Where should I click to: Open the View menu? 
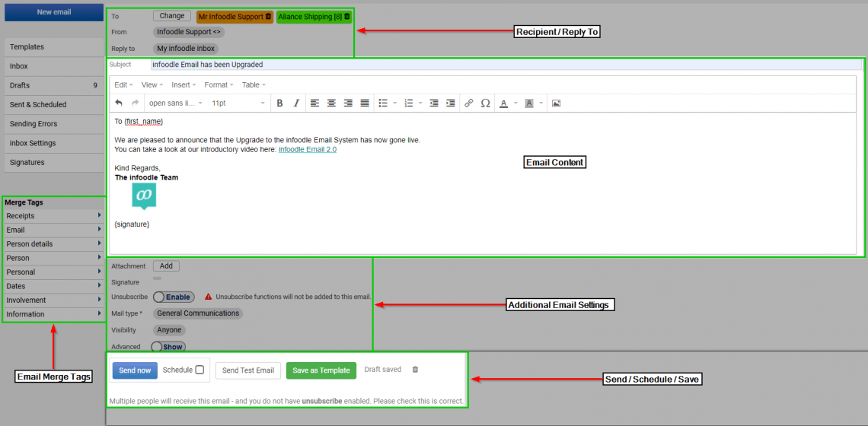152,84
